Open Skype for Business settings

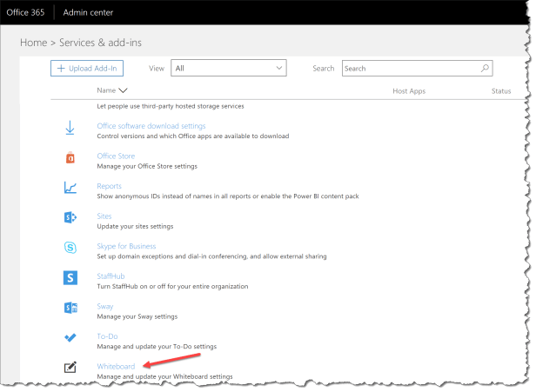point(126,246)
